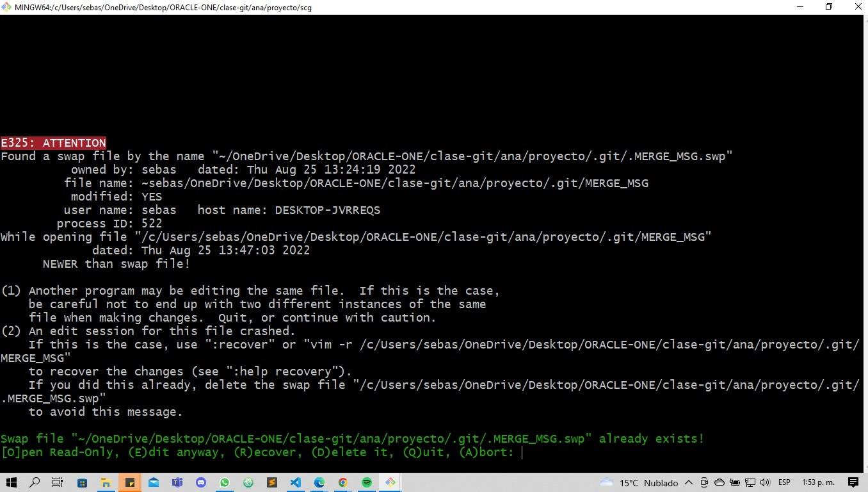Check the battery power tray icon
868x492 pixels.
(x=734, y=482)
